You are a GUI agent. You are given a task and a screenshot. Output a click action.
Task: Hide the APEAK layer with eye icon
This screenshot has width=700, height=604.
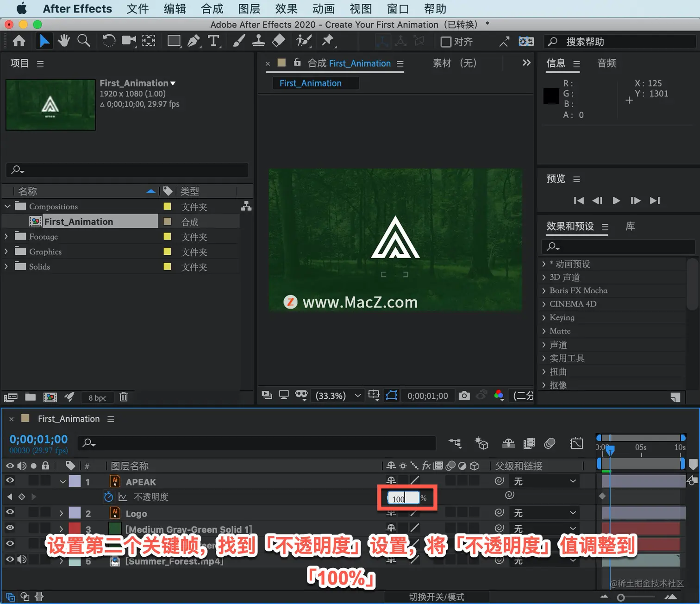point(10,480)
